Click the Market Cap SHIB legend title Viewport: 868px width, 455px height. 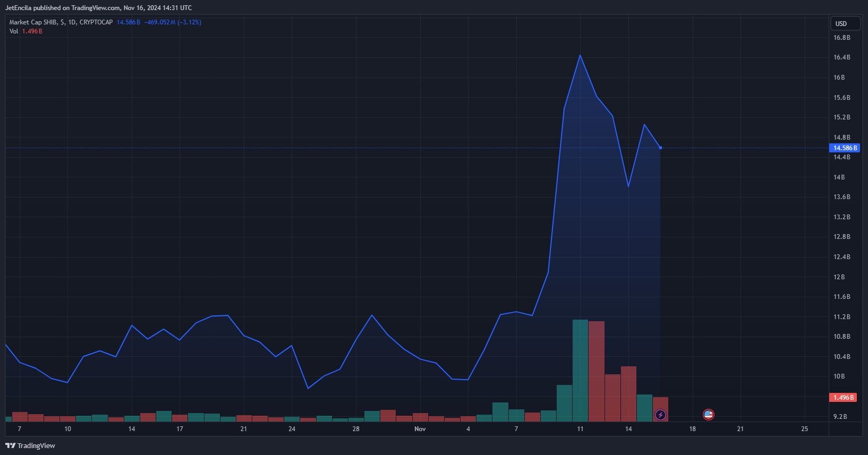(x=61, y=22)
